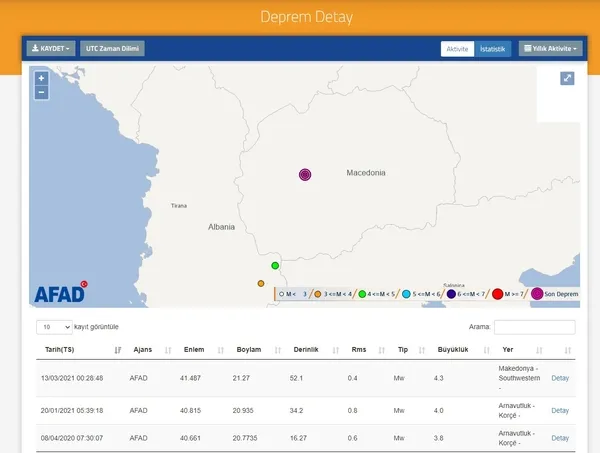Switch to the İstatistik tab
Screen dimensions: 600x453
[492, 49]
